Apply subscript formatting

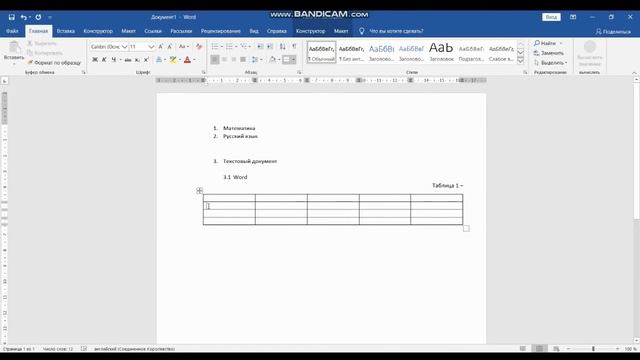pos(137,60)
